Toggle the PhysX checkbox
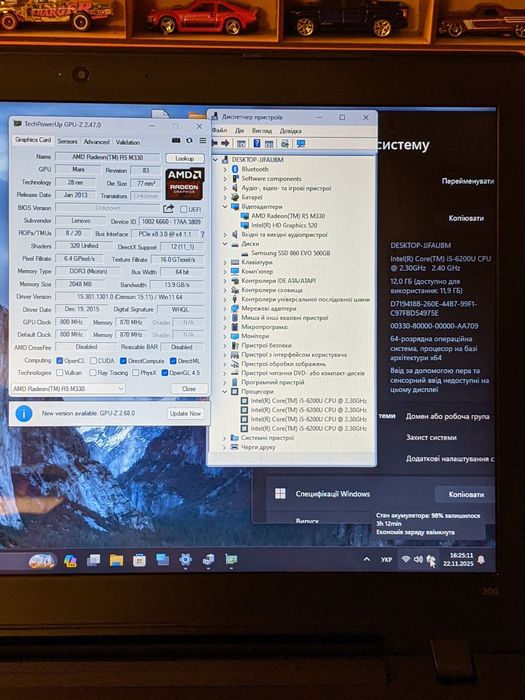The width and height of the screenshot is (525, 700). [135, 372]
